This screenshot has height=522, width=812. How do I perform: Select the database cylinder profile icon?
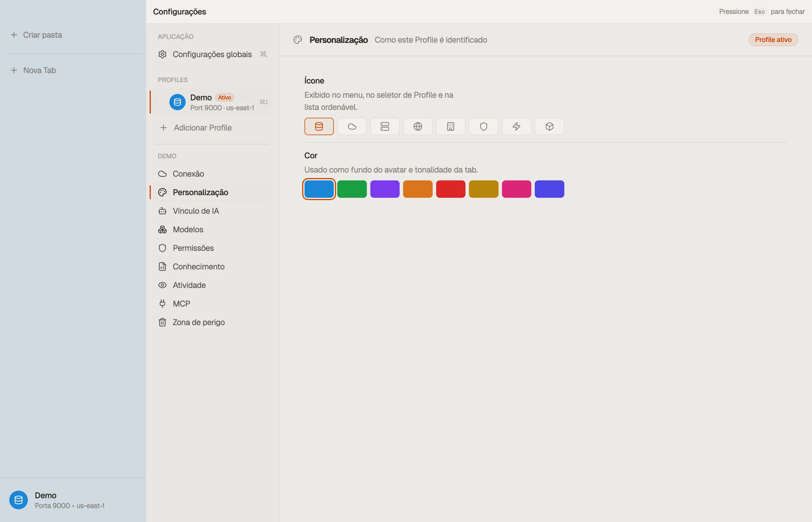pos(319,126)
